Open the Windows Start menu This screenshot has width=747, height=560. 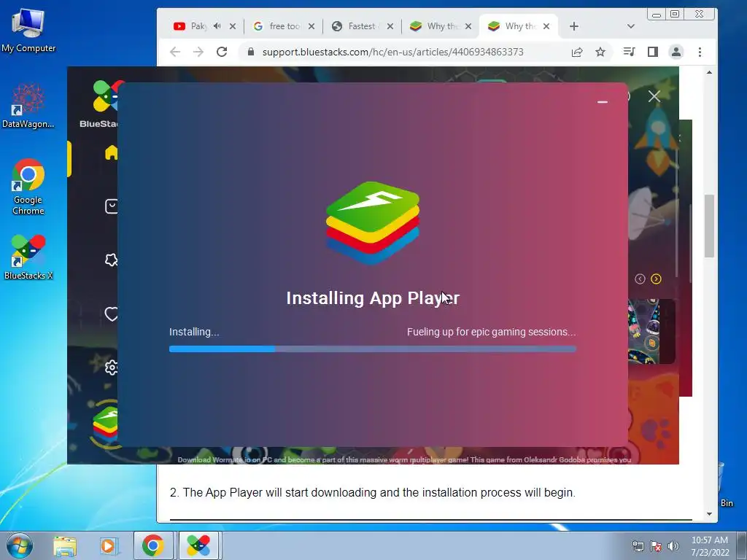pyautogui.click(x=19, y=545)
